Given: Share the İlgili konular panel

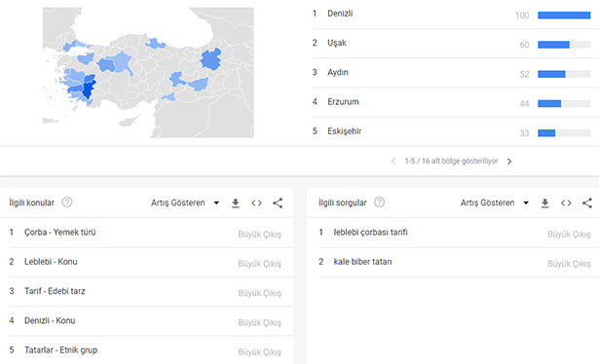Looking at the screenshot, I should (x=278, y=203).
